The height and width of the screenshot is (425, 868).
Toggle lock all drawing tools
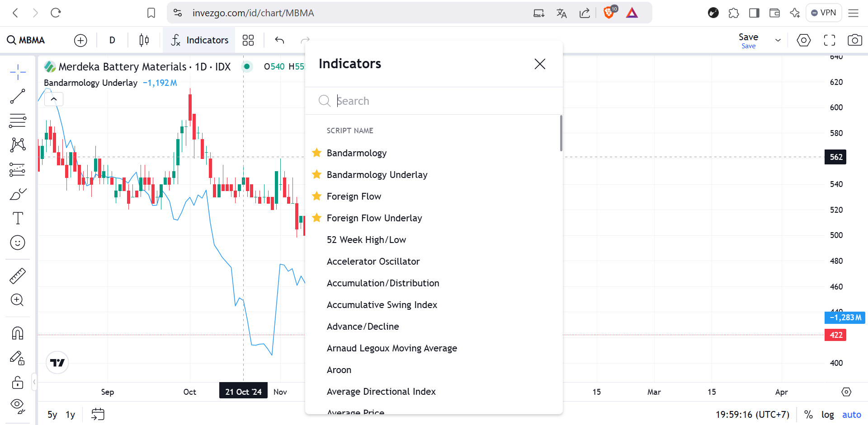18,383
